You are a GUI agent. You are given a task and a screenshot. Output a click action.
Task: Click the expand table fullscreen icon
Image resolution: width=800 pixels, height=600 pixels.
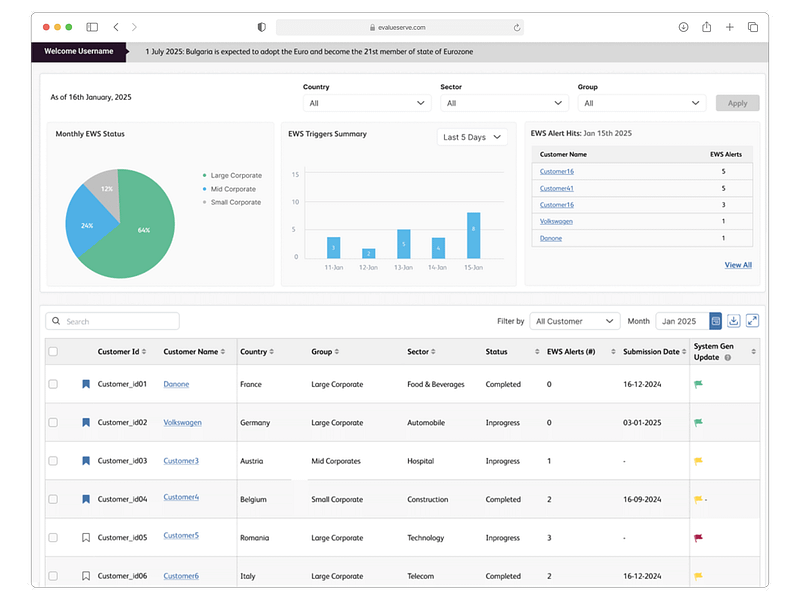(x=752, y=321)
